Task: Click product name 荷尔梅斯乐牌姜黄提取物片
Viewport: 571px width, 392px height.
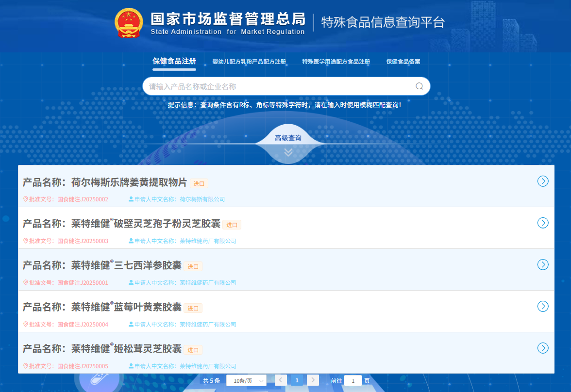Action: (129, 182)
